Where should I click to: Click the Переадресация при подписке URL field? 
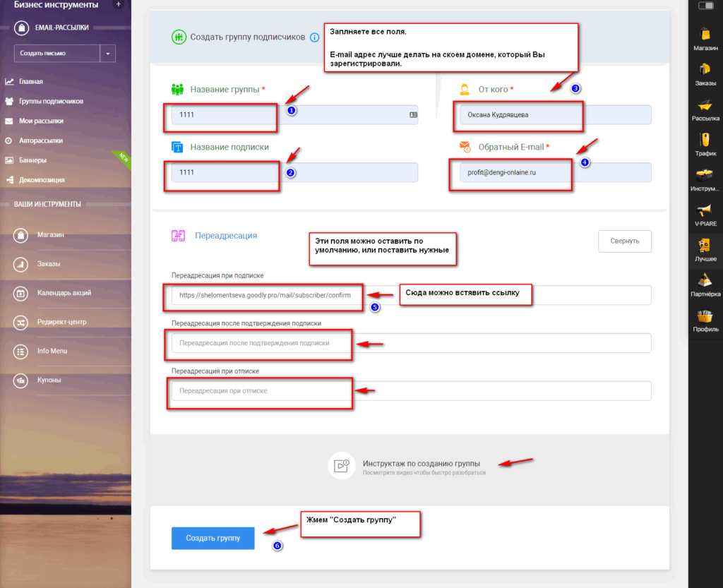(412, 295)
